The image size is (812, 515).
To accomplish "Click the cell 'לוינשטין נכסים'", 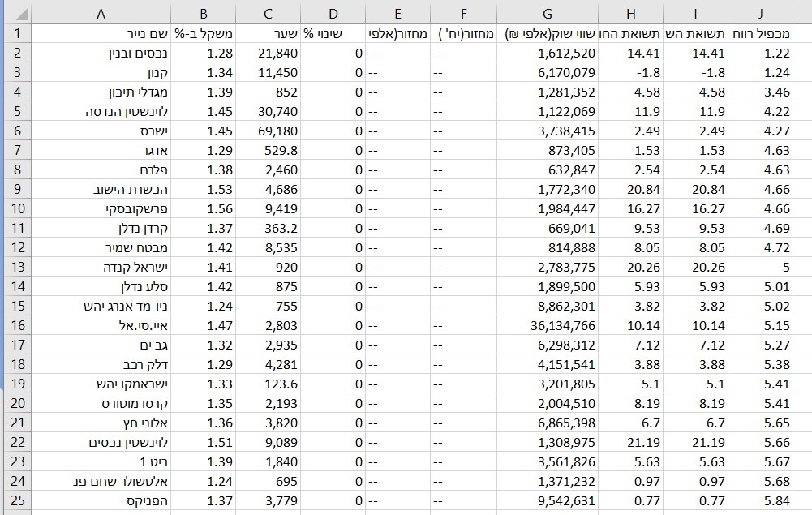I will click(x=101, y=443).
